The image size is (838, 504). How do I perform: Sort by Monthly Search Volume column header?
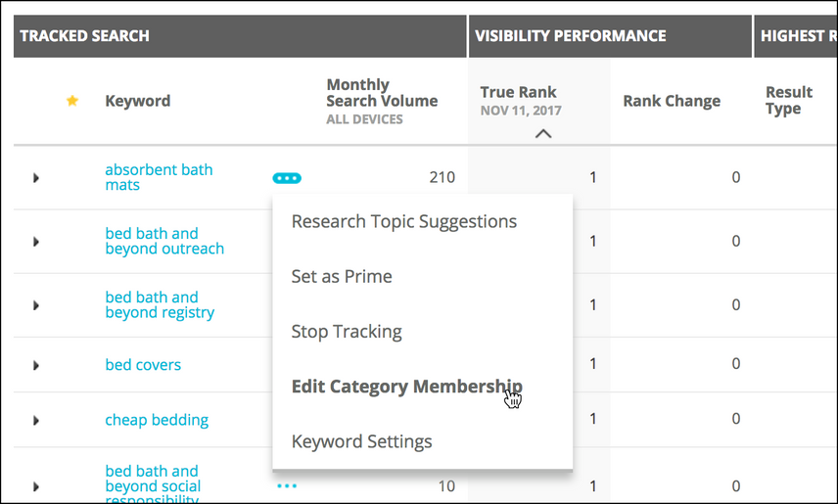coord(382,93)
